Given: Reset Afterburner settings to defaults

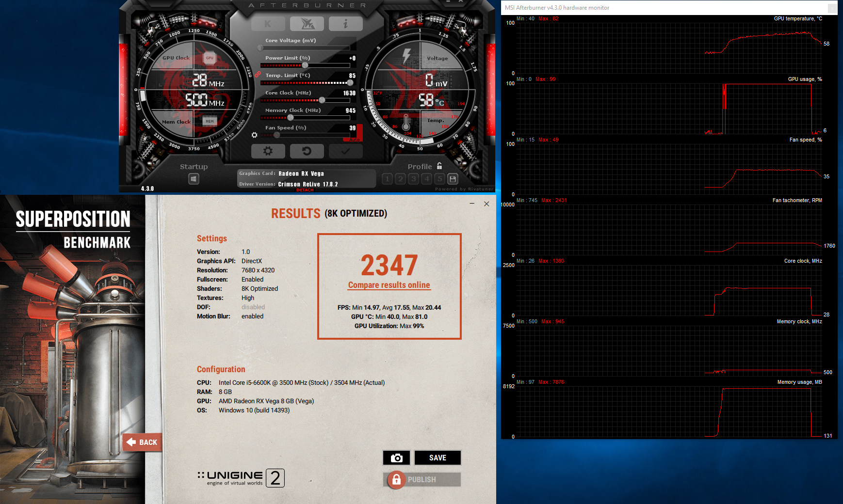Looking at the screenshot, I should (307, 151).
